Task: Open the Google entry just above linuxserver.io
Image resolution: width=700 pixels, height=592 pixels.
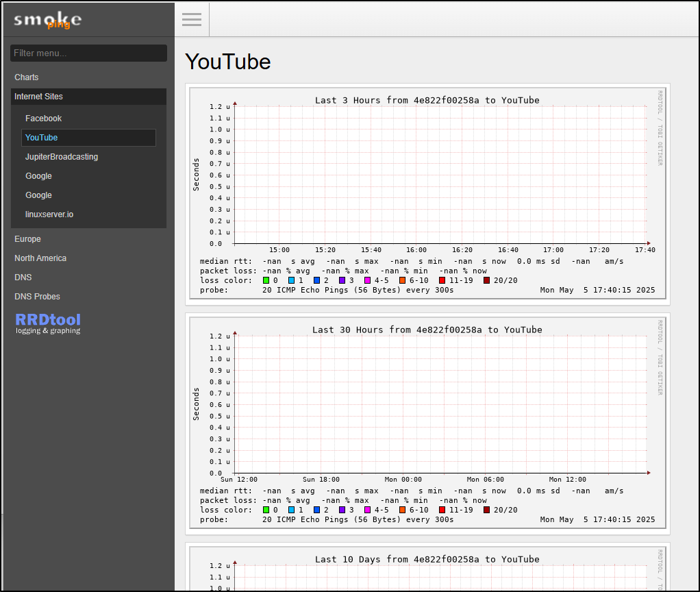Action: [38, 195]
